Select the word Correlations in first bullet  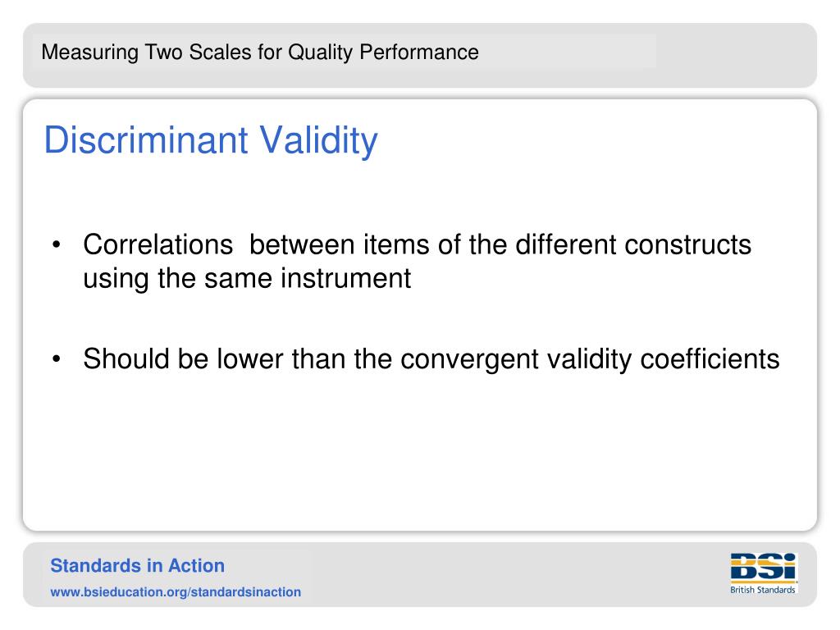[x=158, y=244]
